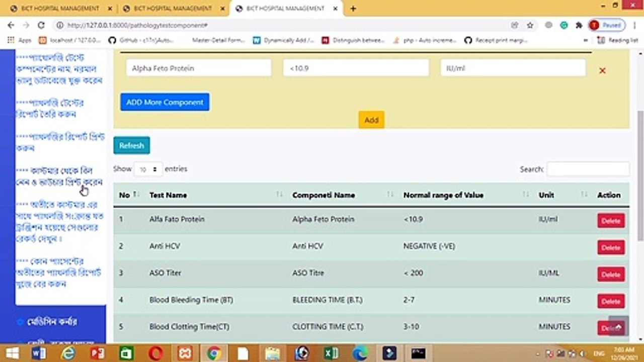
Task: Bookmark this page with star icon
Action: 530,25
